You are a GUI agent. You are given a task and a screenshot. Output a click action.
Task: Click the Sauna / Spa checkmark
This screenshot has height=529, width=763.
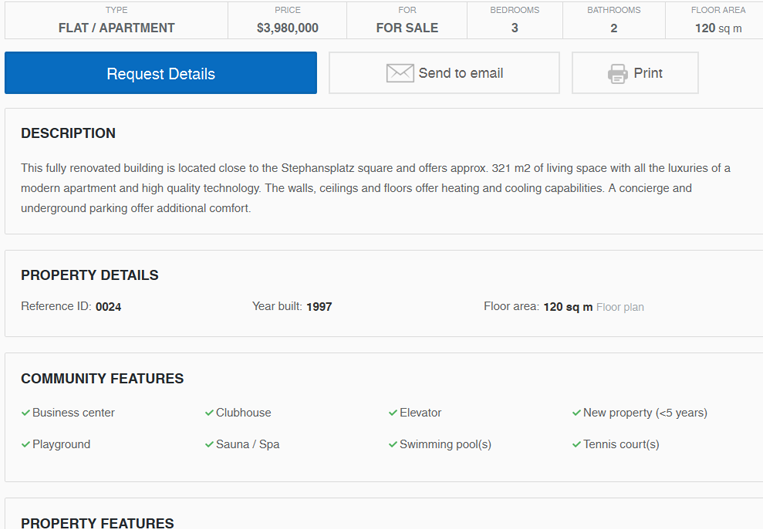point(209,444)
